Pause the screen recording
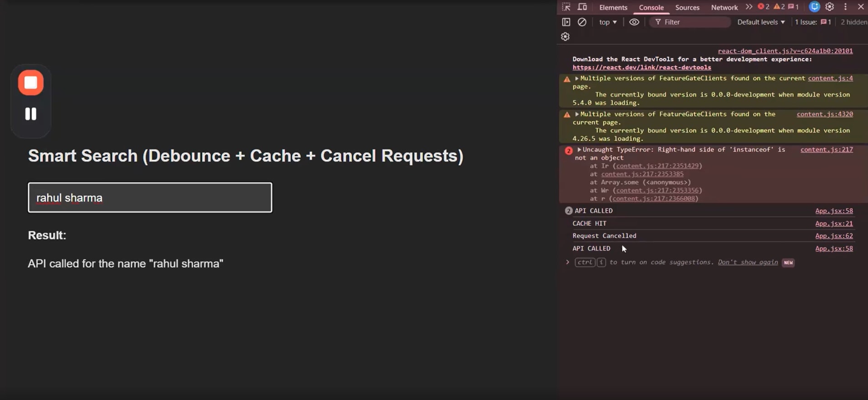The height and width of the screenshot is (400, 868). tap(31, 114)
